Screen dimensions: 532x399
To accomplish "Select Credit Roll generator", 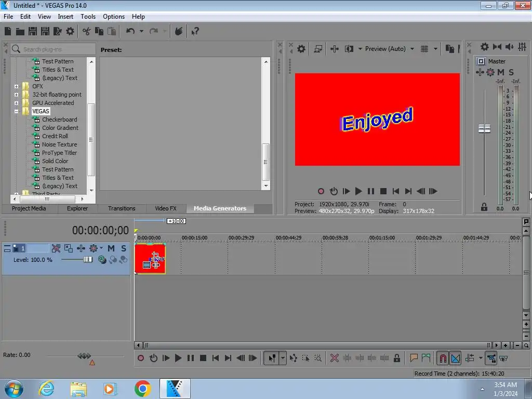I will [x=55, y=136].
